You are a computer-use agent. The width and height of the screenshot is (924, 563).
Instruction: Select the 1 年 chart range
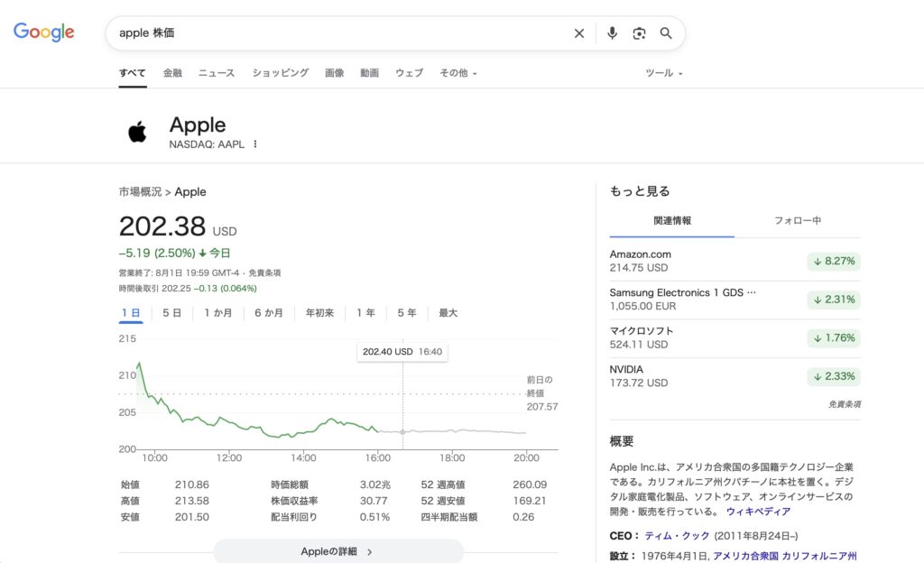[x=365, y=313]
